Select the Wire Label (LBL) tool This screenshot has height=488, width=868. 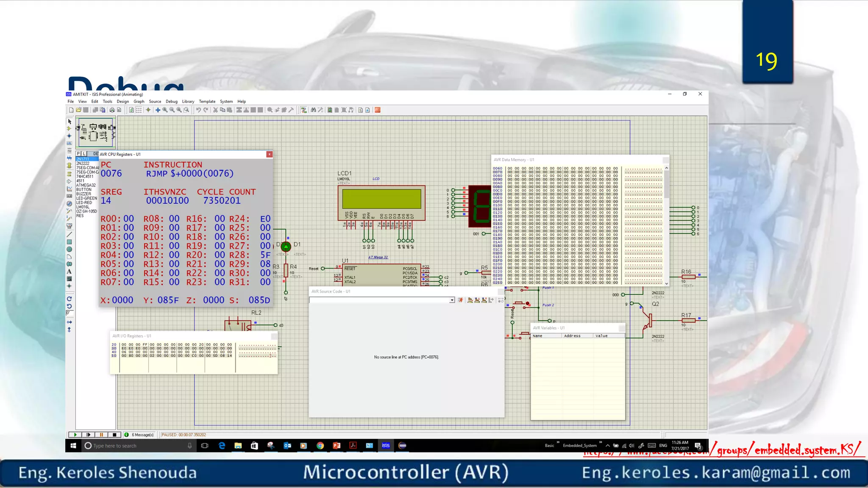[70, 143]
